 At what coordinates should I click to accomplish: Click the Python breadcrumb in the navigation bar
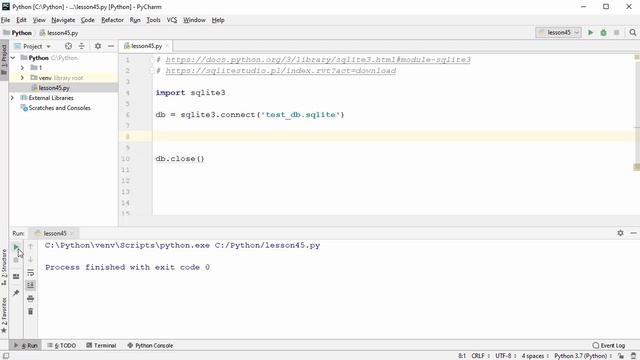click(18, 33)
